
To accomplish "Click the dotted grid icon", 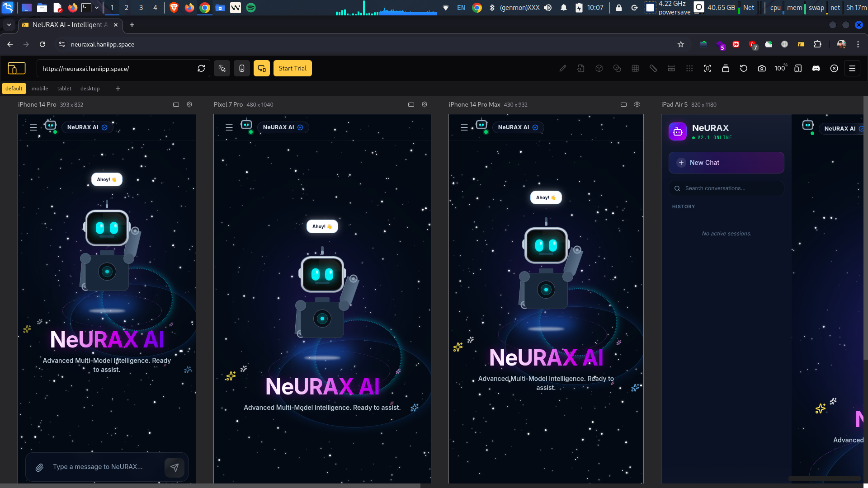I will [689, 68].
